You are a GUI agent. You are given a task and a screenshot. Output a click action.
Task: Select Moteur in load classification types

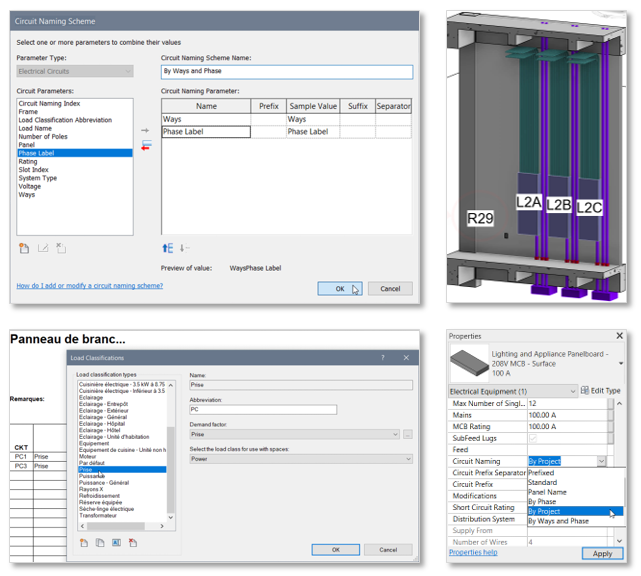87,456
